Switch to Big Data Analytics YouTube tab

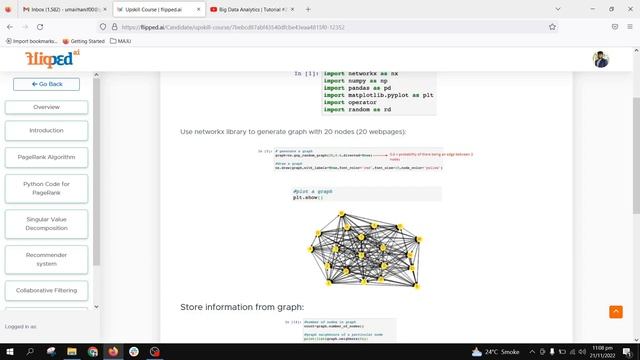click(252, 9)
